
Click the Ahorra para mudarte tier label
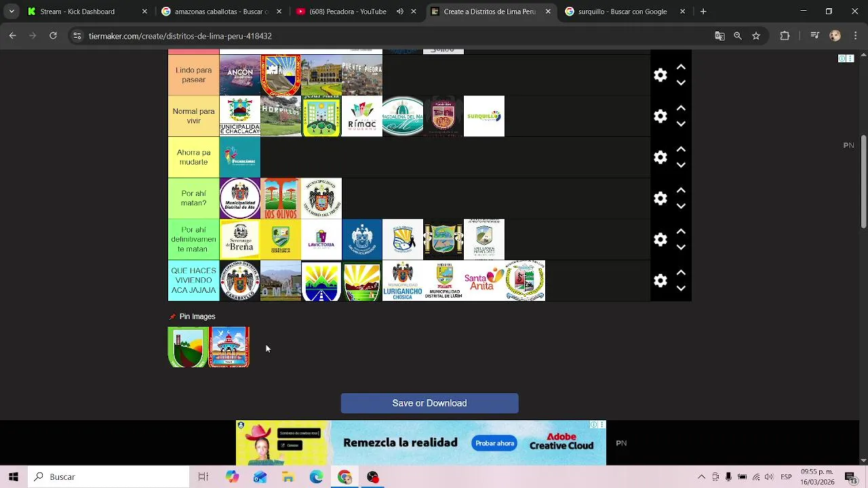point(193,157)
